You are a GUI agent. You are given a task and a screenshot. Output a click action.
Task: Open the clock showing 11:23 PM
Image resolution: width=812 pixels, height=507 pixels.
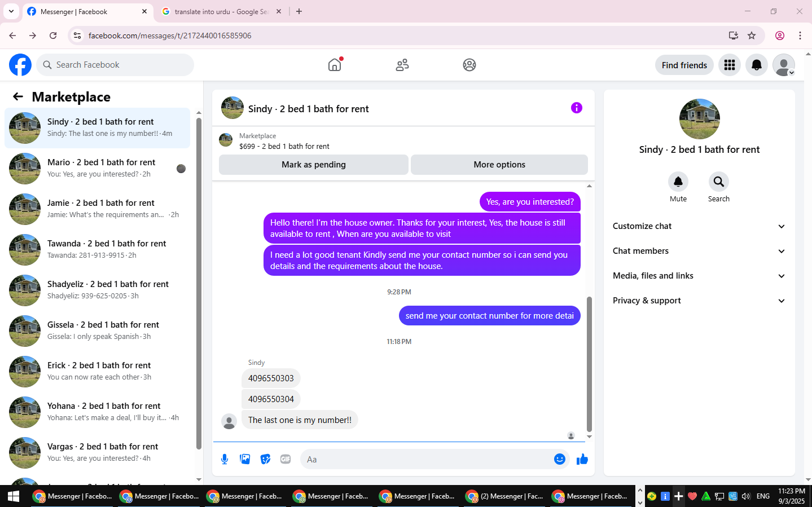click(792, 496)
